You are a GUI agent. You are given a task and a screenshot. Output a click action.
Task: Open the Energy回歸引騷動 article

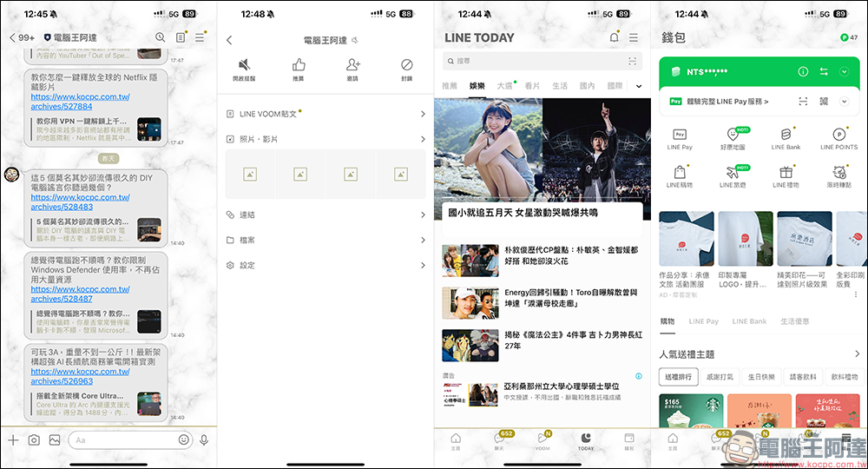(542, 303)
